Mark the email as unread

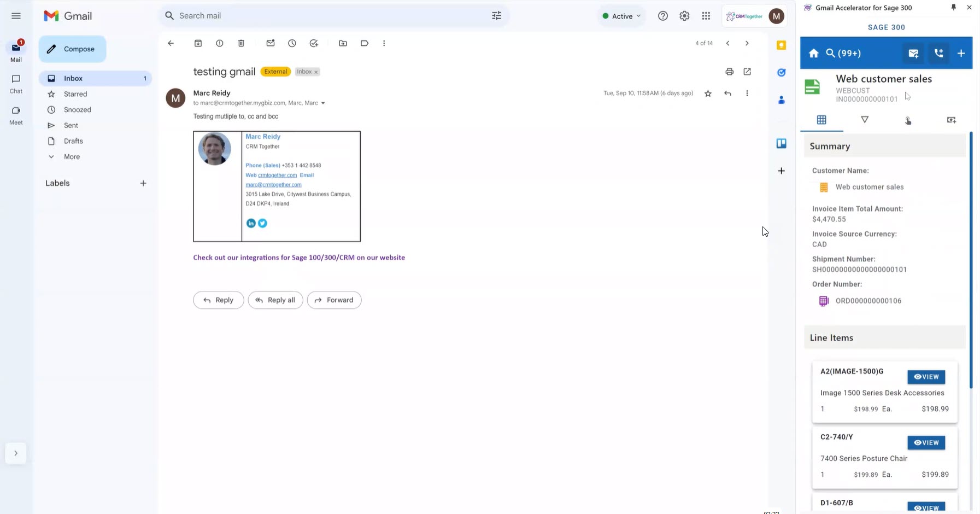[x=271, y=43]
